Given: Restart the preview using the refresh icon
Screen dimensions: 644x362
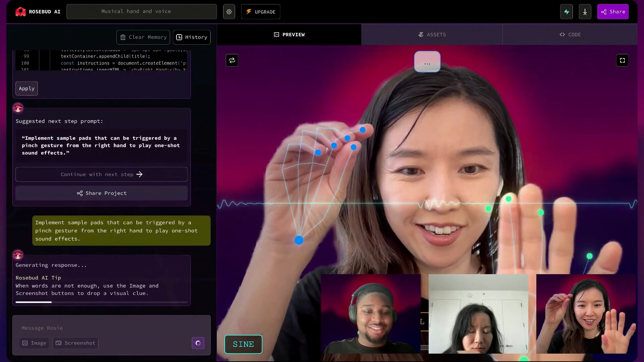Looking at the screenshot, I should [x=232, y=60].
